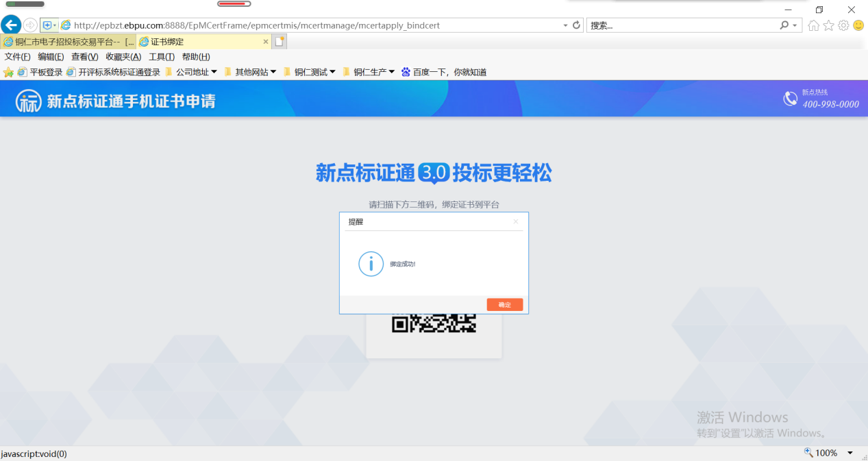Open Favorites via the star icon

[828, 25]
